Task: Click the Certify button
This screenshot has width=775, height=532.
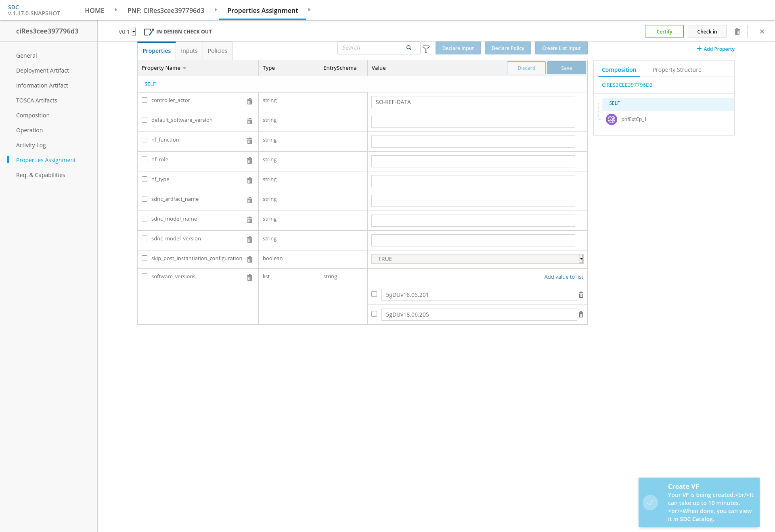Action: 664,31
